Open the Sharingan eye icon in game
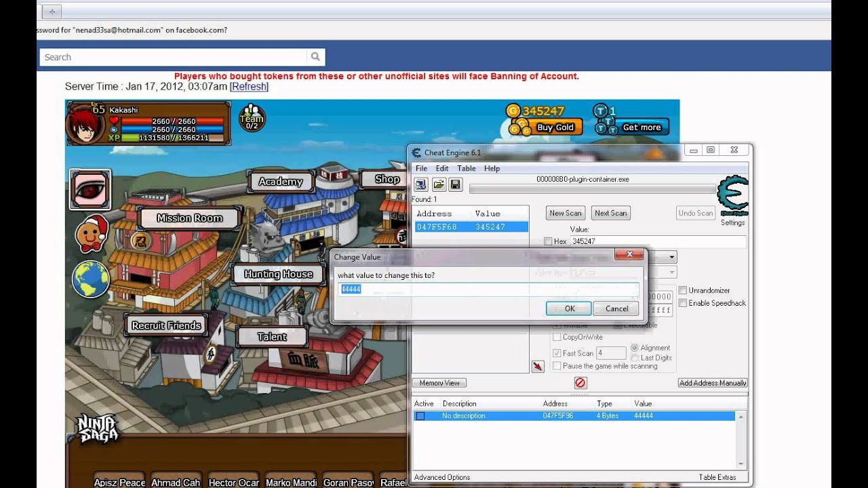The width and height of the screenshot is (868, 488). (x=90, y=189)
